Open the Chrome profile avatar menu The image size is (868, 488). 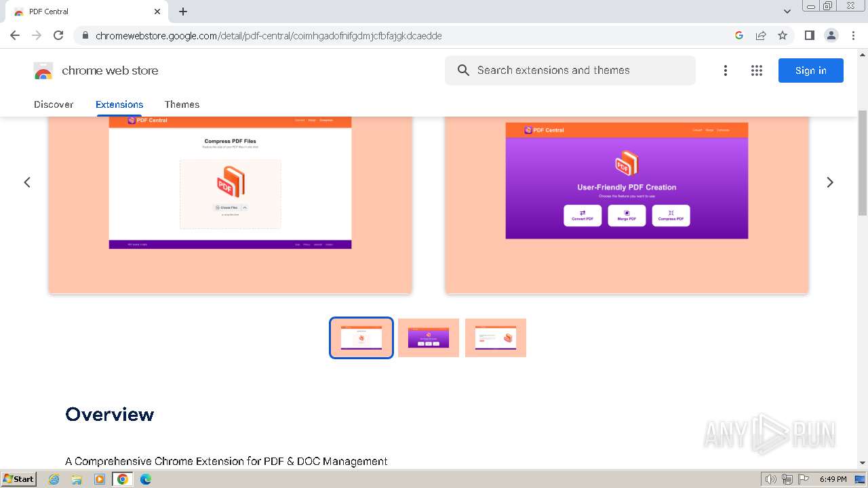[831, 35]
